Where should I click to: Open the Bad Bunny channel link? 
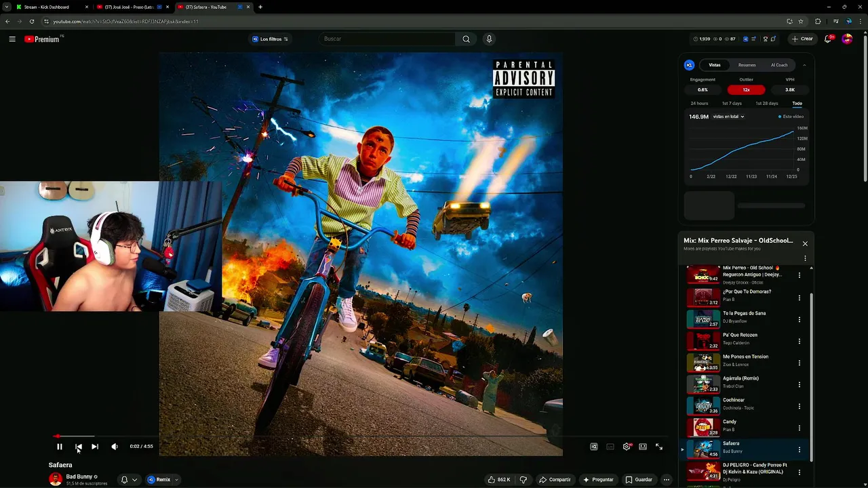click(x=79, y=476)
